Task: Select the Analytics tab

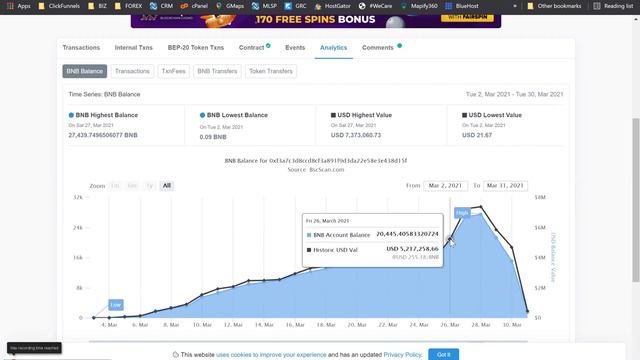Action: click(x=333, y=48)
